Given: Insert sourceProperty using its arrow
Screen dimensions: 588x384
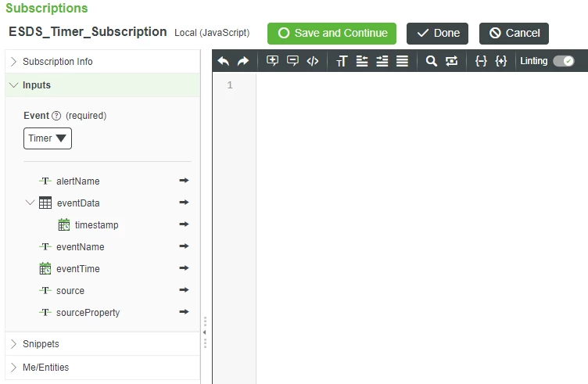Looking at the screenshot, I should click(x=184, y=311).
